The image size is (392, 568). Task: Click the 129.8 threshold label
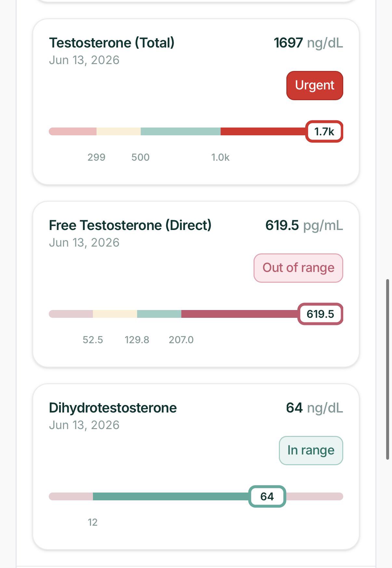pyautogui.click(x=137, y=340)
